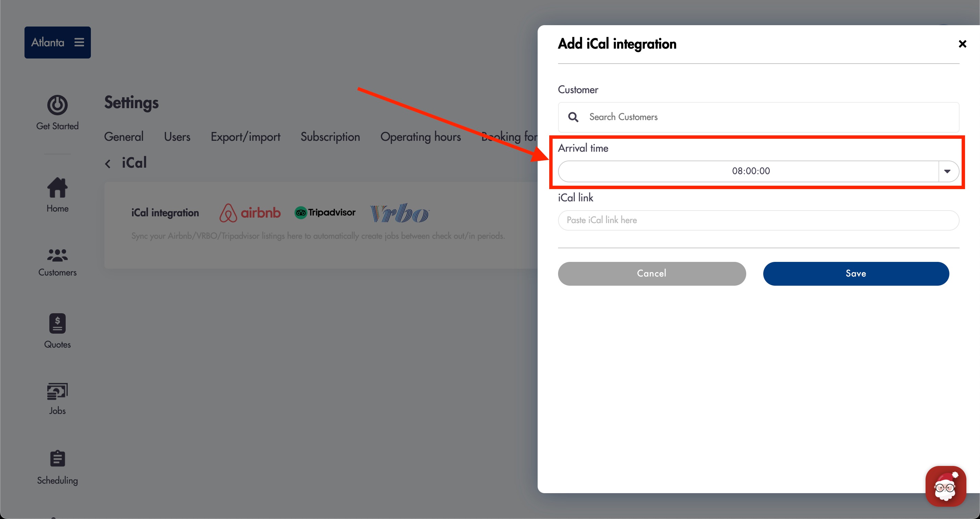Focus the Paste iCal link here field
The image size is (980, 519).
tap(758, 220)
